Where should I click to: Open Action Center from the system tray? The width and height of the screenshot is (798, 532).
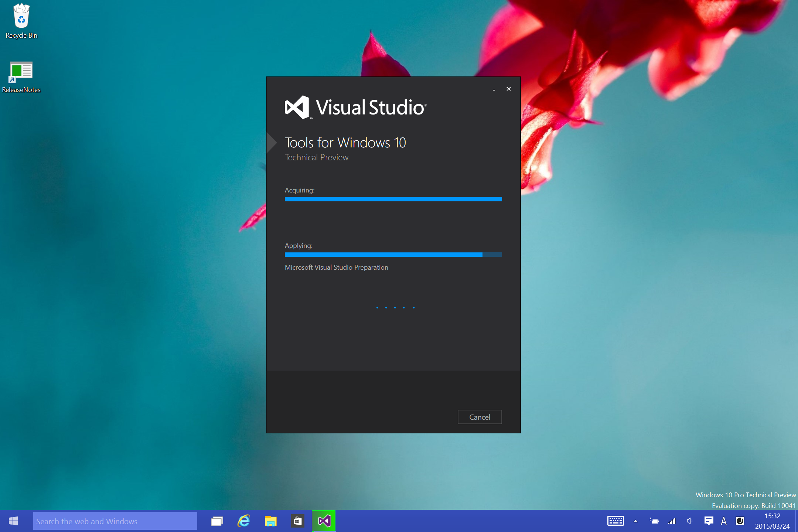point(709,521)
